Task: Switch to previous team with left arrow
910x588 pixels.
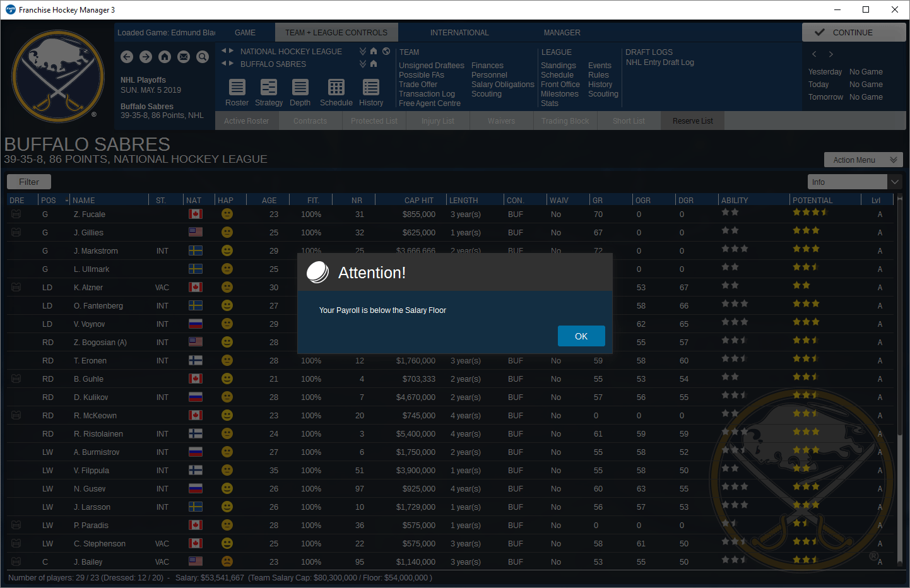Action: click(x=223, y=63)
